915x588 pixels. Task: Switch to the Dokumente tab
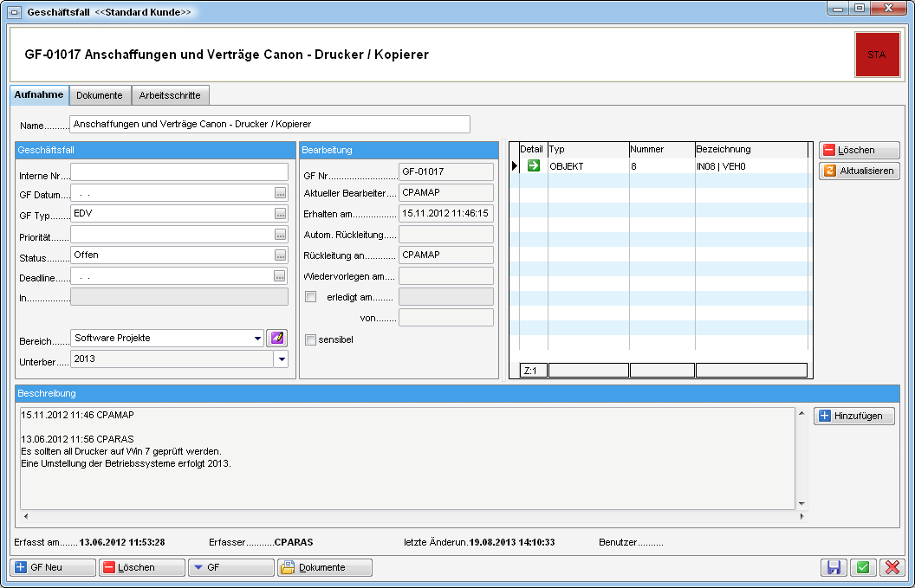[100, 95]
